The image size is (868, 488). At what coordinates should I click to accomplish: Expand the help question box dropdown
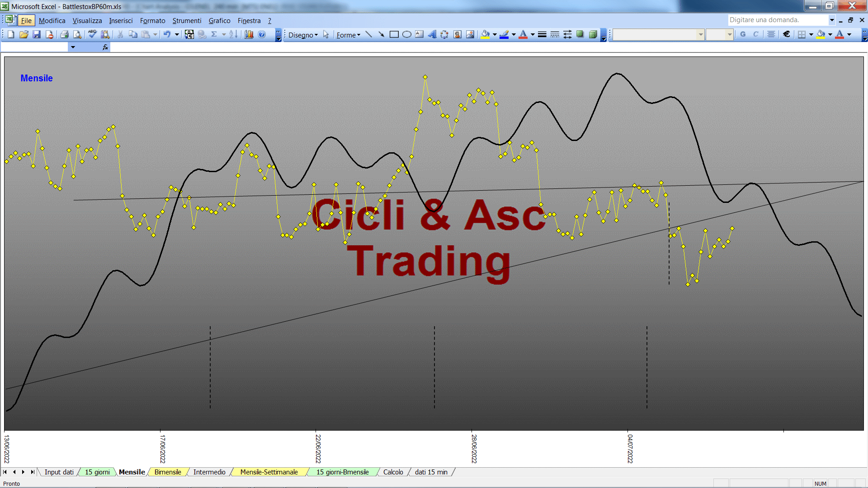(832, 20)
